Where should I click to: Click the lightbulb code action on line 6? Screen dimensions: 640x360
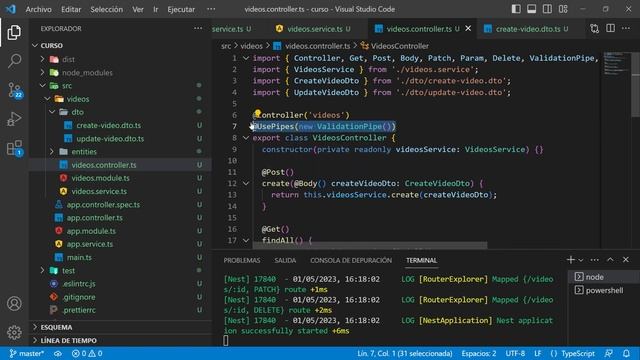257,113
